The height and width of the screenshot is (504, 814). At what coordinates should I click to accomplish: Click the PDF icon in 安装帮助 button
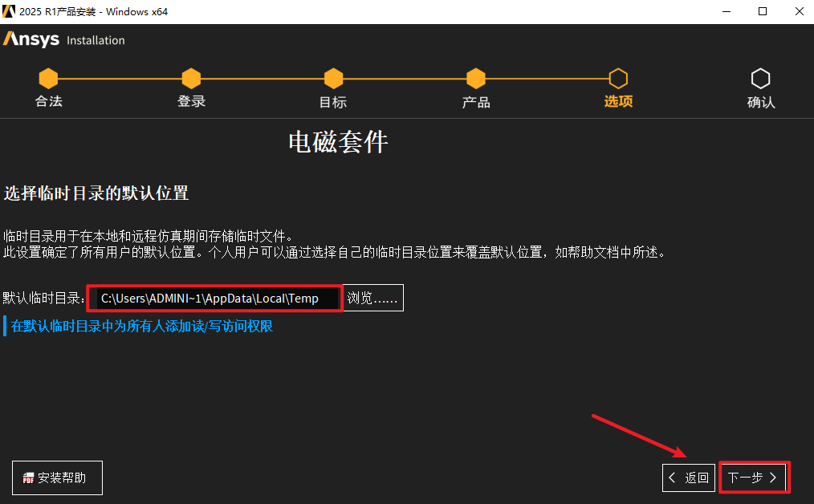coord(28,478)
